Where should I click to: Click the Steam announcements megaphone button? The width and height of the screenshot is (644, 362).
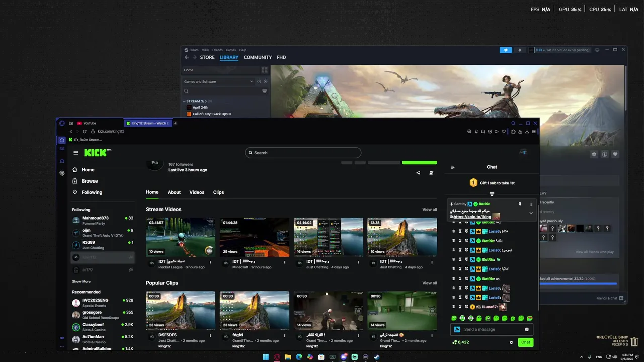(x=506, y=50)
